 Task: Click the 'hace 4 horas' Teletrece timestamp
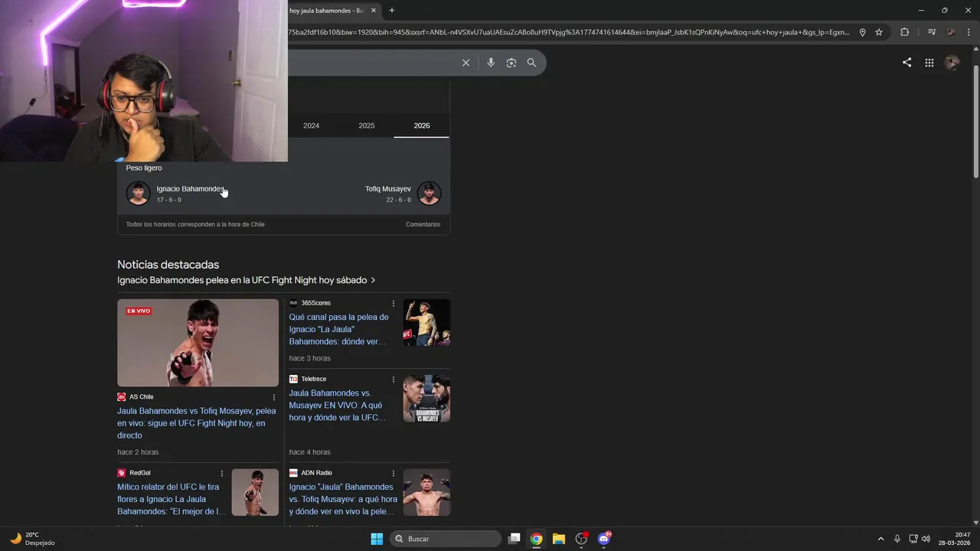point(309,452)
